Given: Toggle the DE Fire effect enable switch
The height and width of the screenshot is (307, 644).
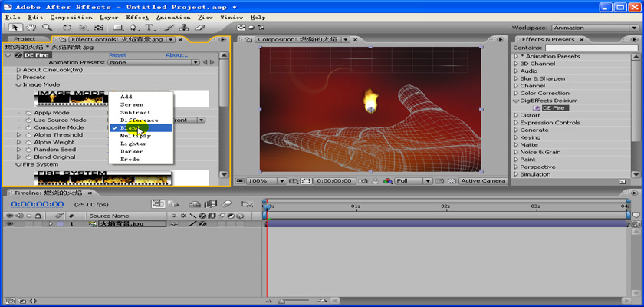Looking at the screenshot, I should (x=18, y=55).
